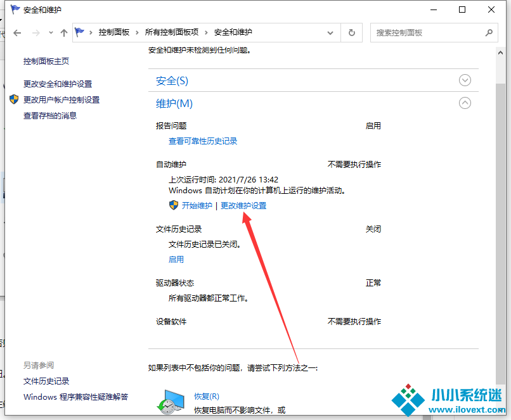Select 控制面板 in the breadcrumb path
The width and height of the screenshot is (511, 420).
114,32
